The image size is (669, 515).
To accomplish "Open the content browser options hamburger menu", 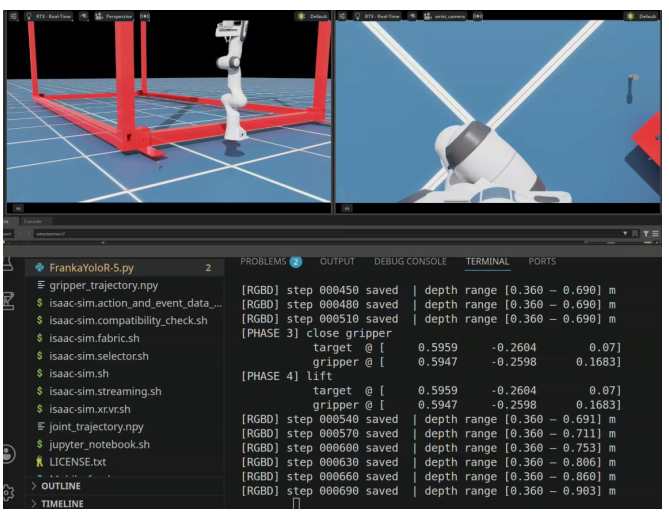I will 655,233.
